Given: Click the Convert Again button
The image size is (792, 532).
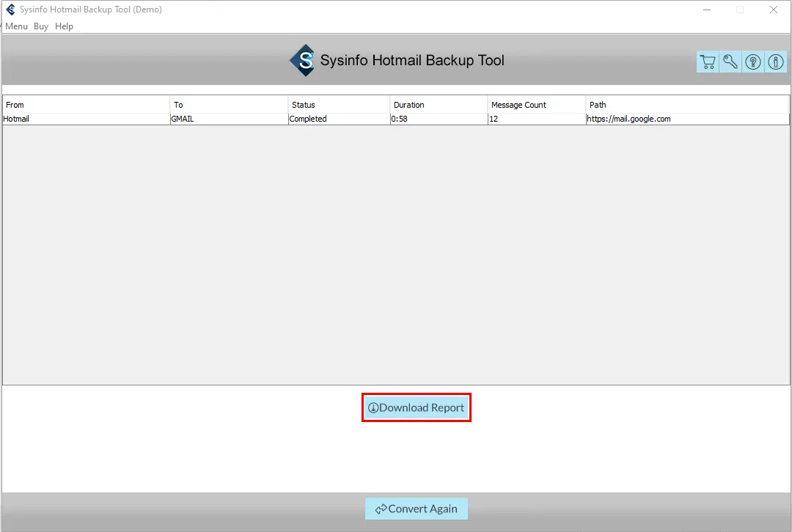Looking at the screenshot, I should click(x=417, y=509).
